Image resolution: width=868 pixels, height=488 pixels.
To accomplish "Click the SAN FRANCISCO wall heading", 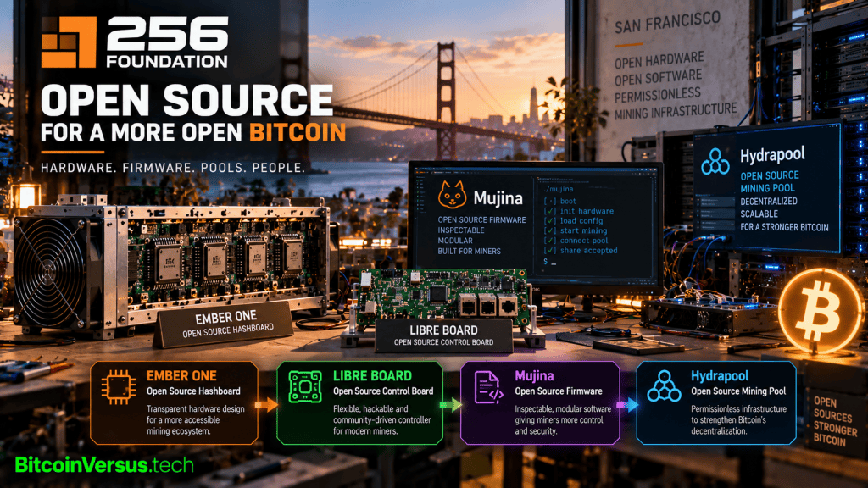I will tap(668, 23).
